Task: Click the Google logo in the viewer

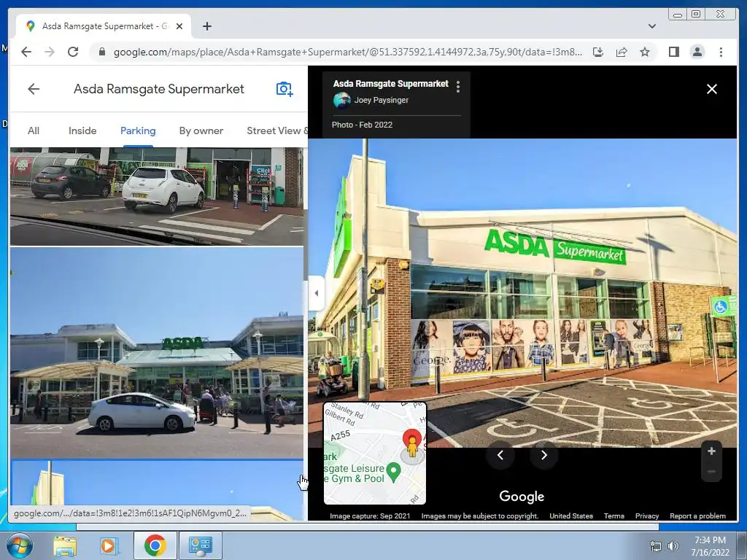Action: pos(522,496)
